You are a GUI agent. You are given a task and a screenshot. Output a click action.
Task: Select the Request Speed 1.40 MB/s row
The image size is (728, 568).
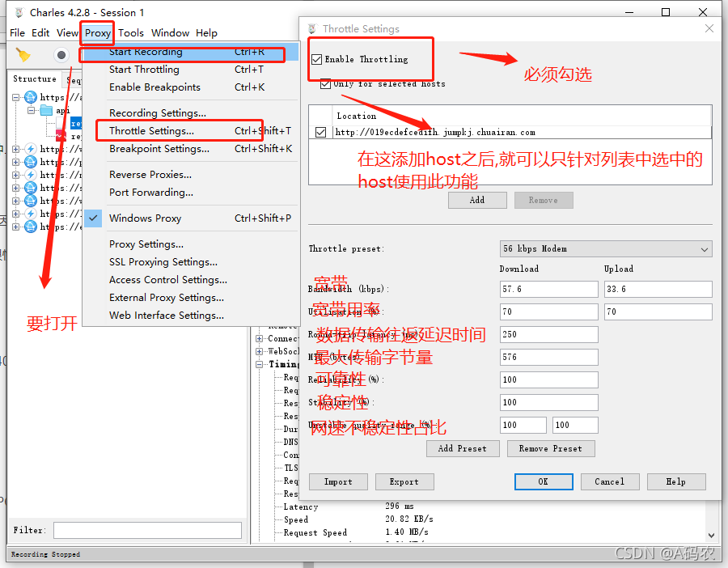(x=356, y=532)
